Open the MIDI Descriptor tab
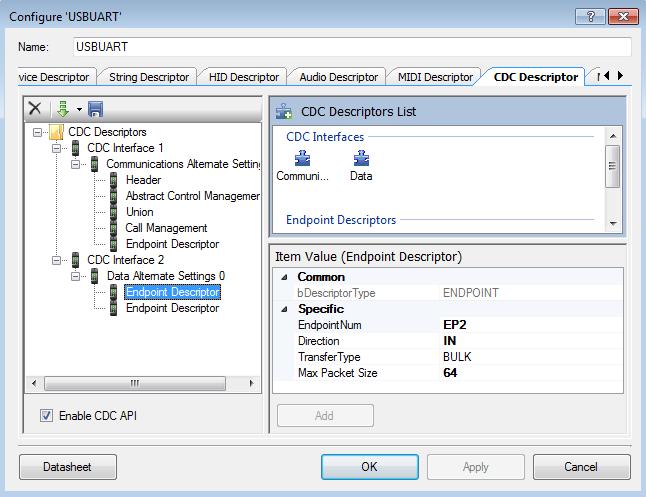The height and width of the screenshot is (497, 646). (x=435, y=77)
